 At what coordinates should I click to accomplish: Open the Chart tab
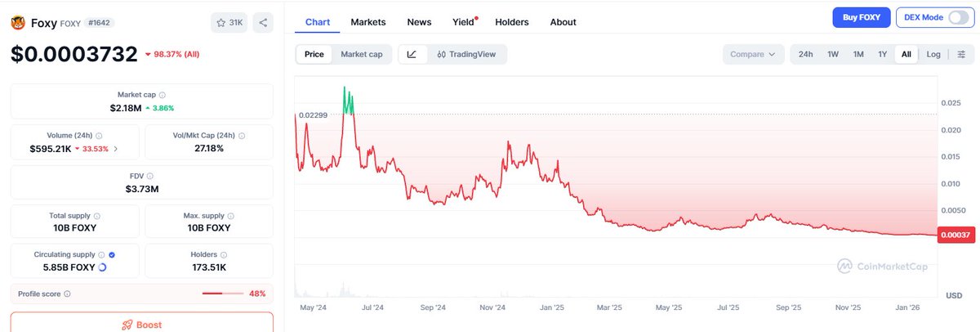click(317, 22)
